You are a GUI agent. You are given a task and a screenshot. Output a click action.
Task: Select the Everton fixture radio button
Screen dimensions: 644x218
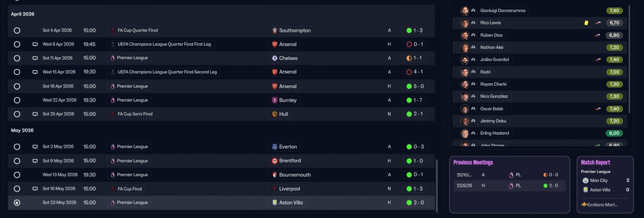[17, 147]
